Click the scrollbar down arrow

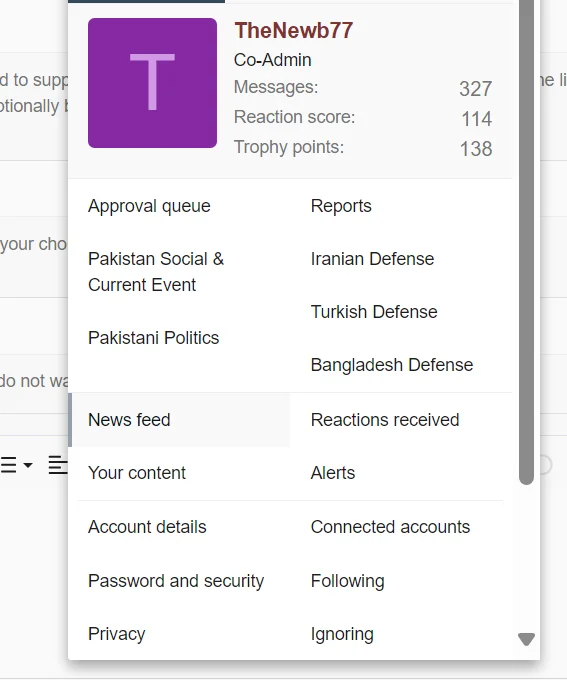526,639
